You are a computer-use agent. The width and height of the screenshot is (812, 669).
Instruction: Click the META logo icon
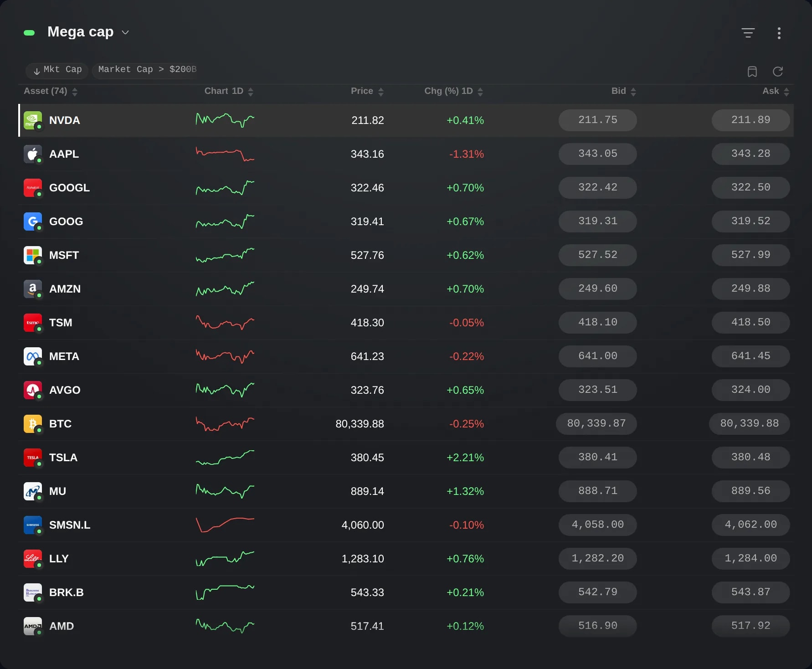pyautogui.click(x=33, y=356)
